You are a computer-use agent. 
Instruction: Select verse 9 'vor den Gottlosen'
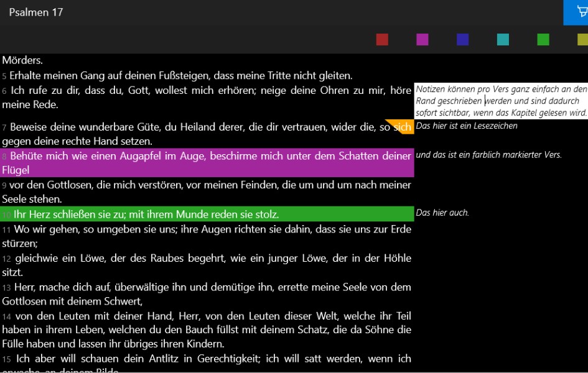pos(207,192)
